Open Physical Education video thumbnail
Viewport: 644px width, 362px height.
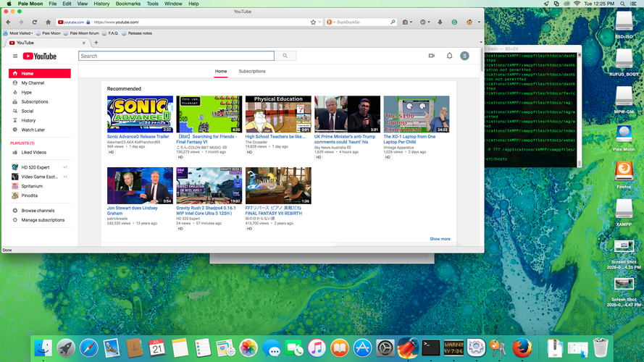pos(278,114)
